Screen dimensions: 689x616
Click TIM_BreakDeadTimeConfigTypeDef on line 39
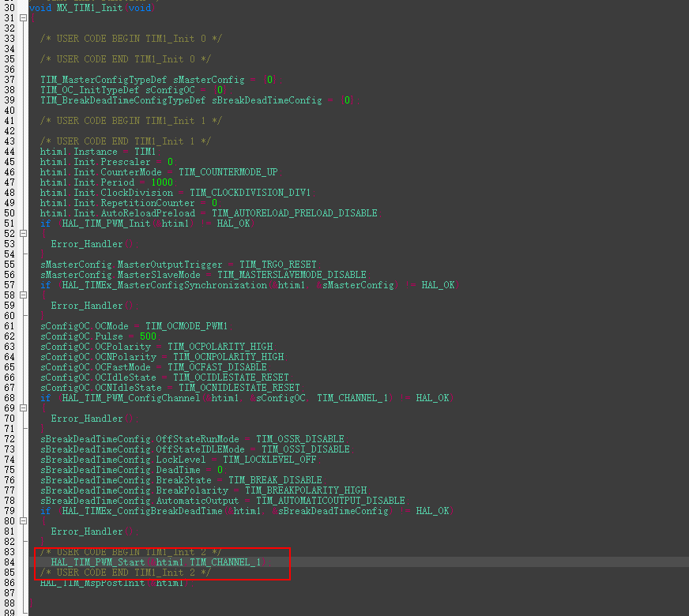pos(123,100)
